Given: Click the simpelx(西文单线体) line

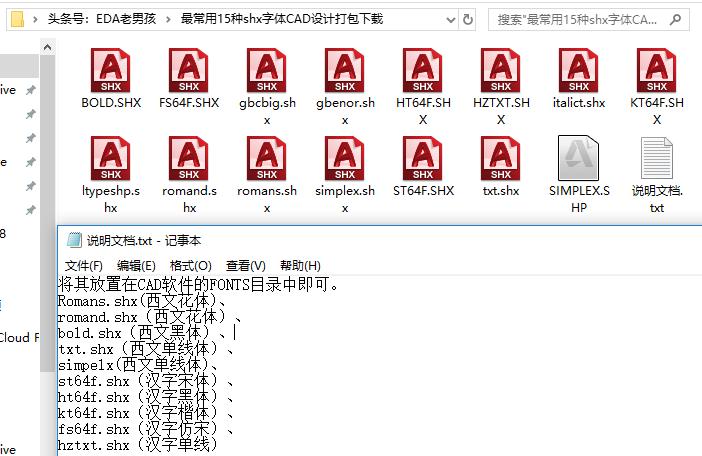Looking at the screenshot, I should tap(137, 365).
